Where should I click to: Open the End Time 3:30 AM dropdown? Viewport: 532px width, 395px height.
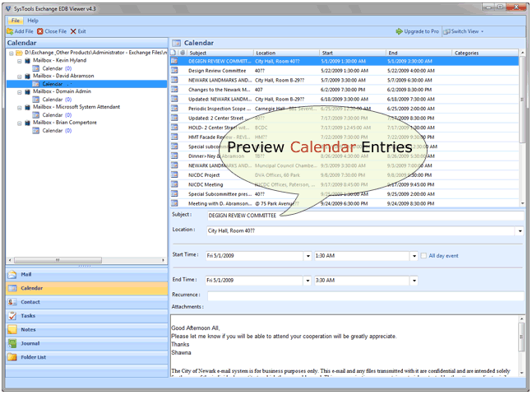[x=414, y=281]
